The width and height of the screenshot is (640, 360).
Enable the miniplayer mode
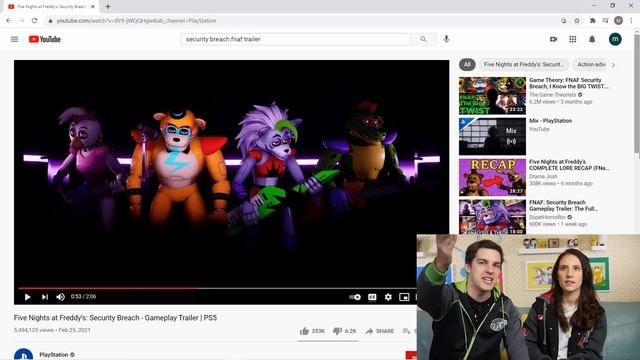pyautogui.click(x=404, y=297)
